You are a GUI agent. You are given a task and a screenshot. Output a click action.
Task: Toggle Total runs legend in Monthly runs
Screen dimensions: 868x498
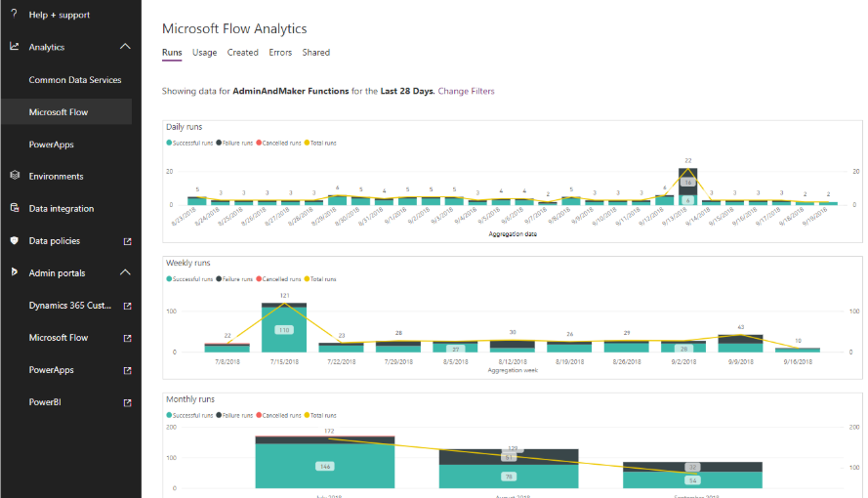pyautogui.click(x=320, y=415)
